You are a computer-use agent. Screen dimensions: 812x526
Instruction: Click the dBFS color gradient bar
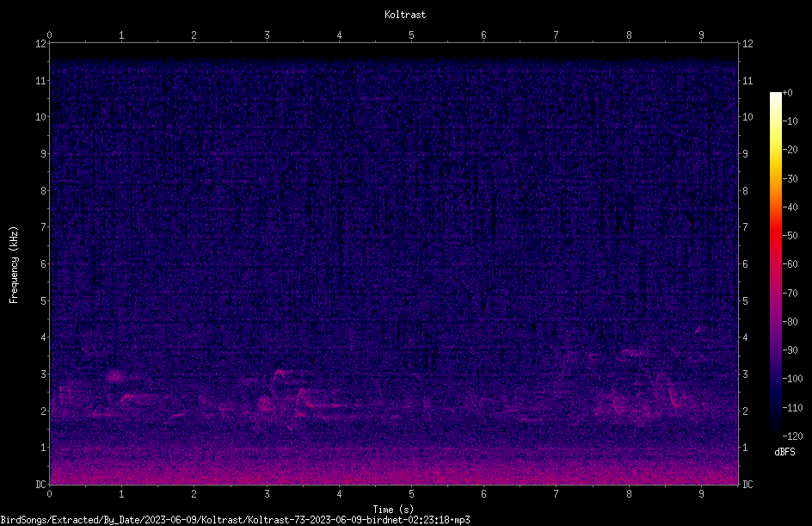coord(775,264)
